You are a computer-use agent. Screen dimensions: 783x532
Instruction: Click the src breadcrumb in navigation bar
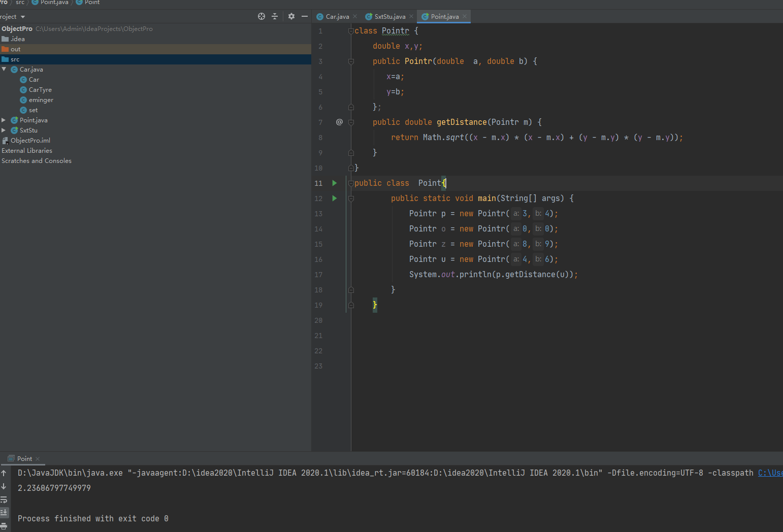click(x=20, y=3)
